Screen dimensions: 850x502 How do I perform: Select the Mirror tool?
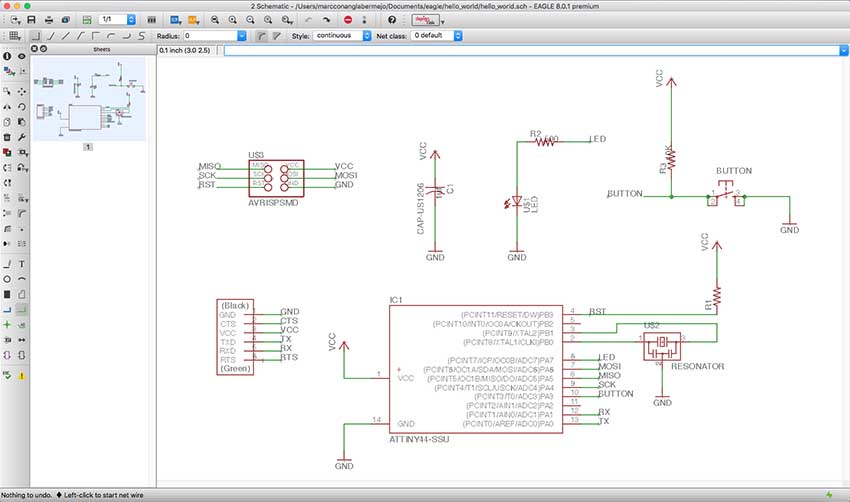coord(7,107)
